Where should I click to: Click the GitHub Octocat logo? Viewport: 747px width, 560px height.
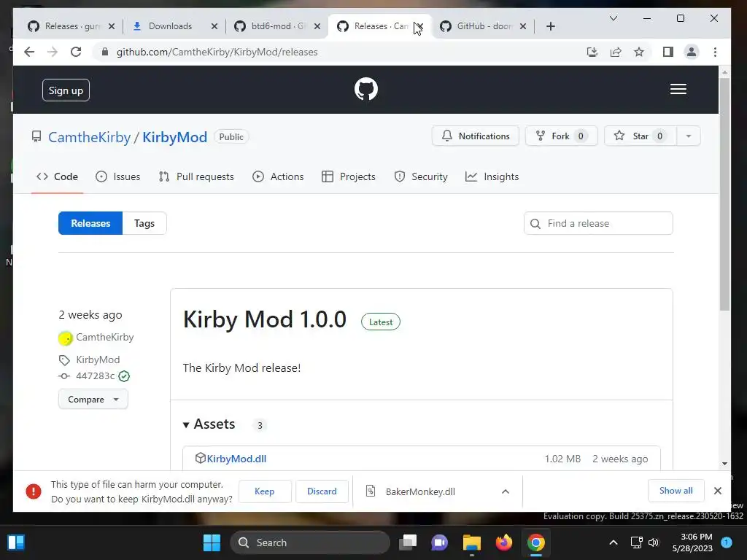[366, 89]
